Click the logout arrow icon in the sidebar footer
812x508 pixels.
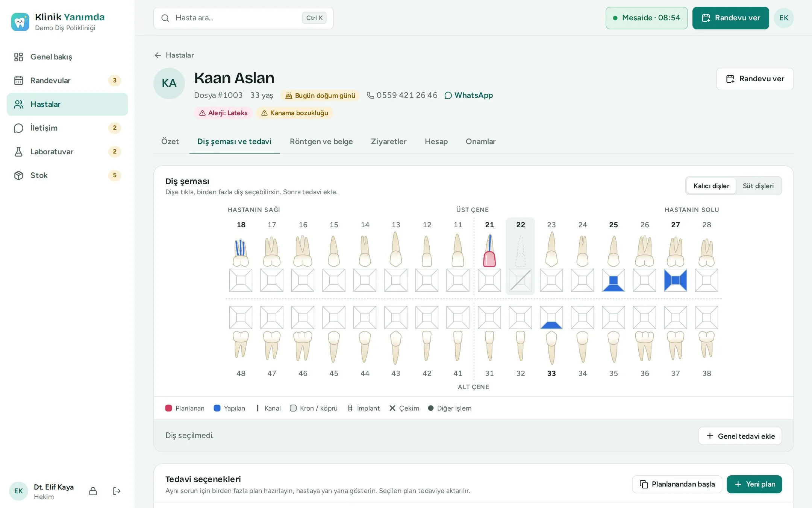pyautogui.click(x=117, y=491)
